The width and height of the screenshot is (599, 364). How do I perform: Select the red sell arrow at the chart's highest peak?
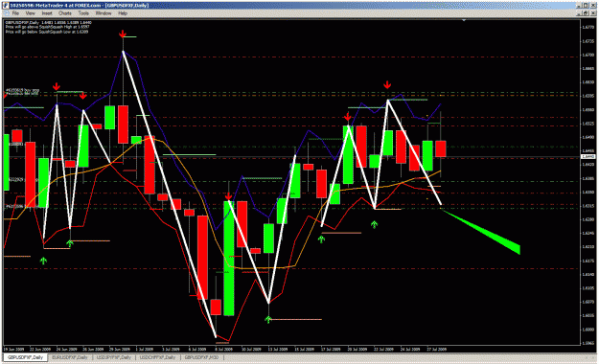123,34
